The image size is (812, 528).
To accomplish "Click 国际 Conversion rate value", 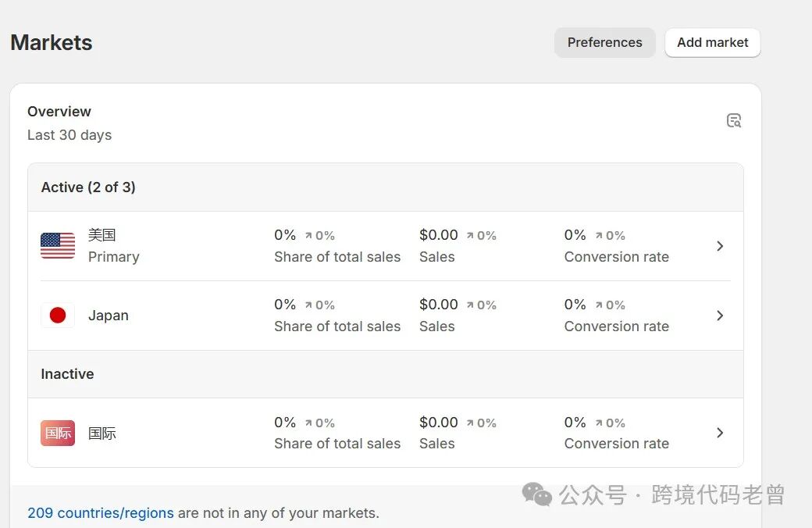I will [x=575, y=423].
